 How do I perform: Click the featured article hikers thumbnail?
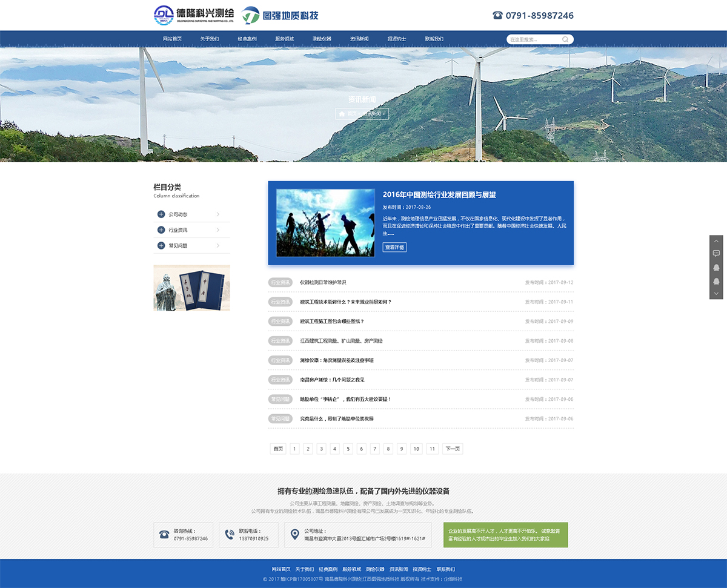(x=325, y=223)
